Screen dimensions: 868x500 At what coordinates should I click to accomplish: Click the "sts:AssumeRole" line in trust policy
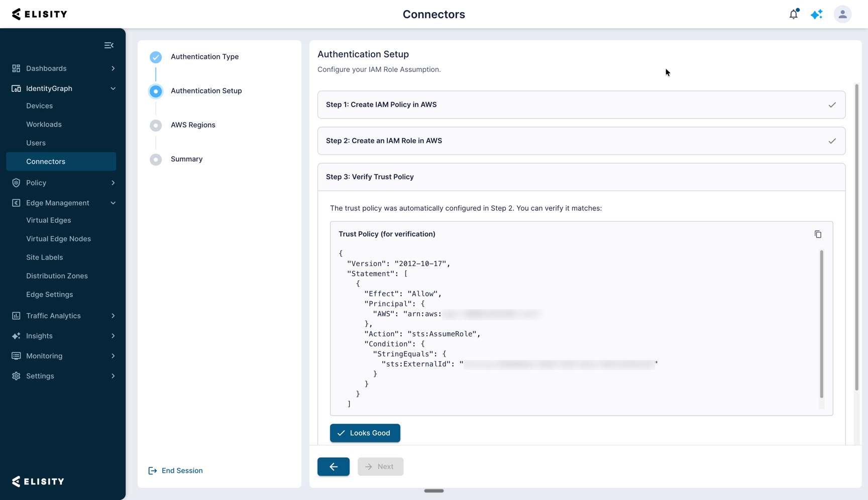pyautogui.click(x=422, y=334)
